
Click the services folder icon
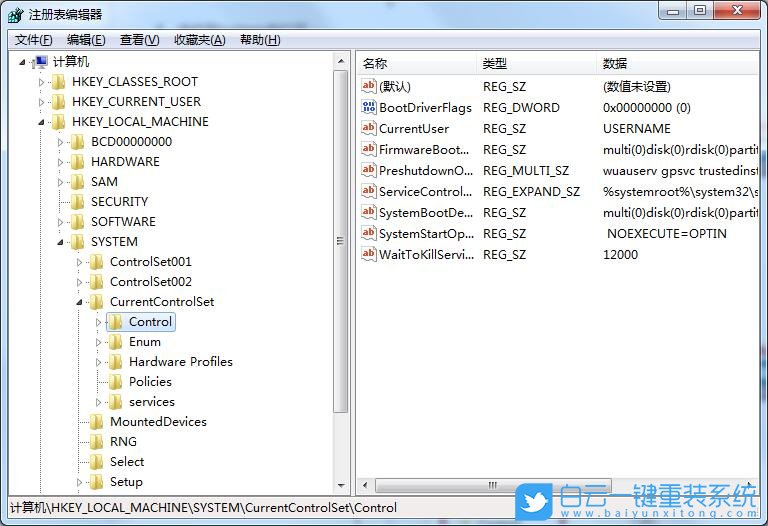(x=116, y=402)
